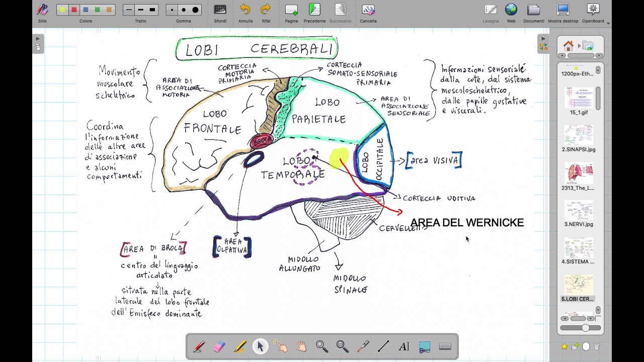Choose the largest Gomma eraser size

pyautogui.click(x=195, y=10)
